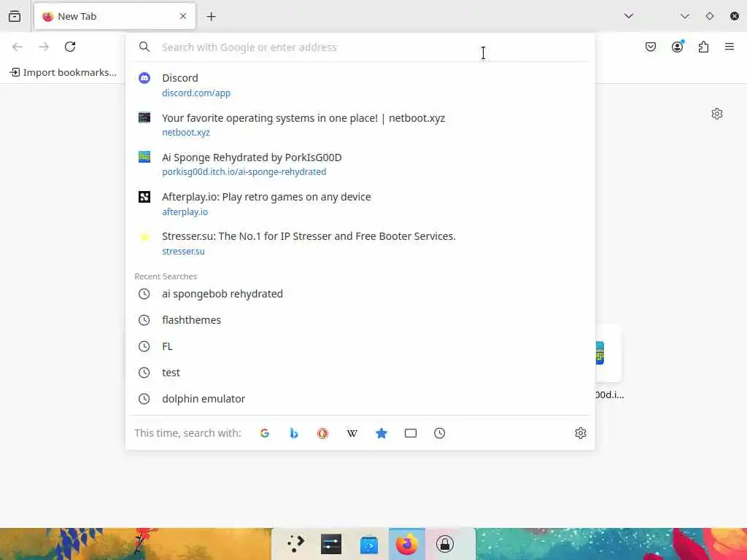Open Discord suggestion
Image resolution: width=747 pixels, height=560 pixels.
click(x=360, y=85)
